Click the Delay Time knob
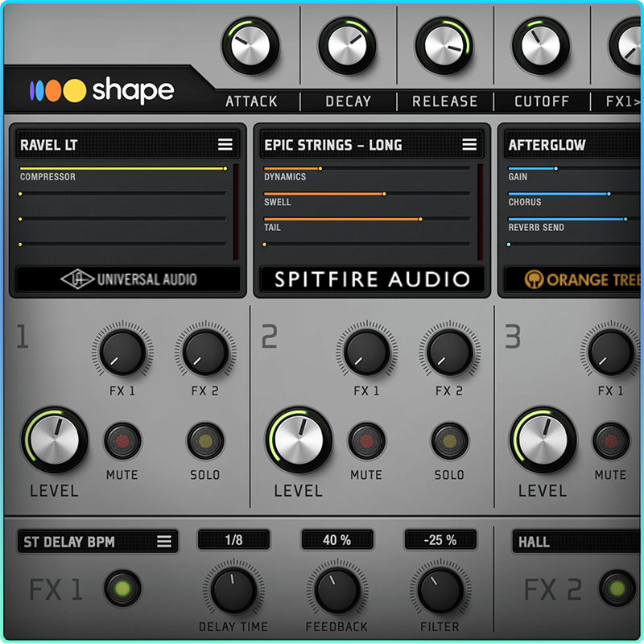Viewport: 644px width, 644px height. (x=233, y=590)
